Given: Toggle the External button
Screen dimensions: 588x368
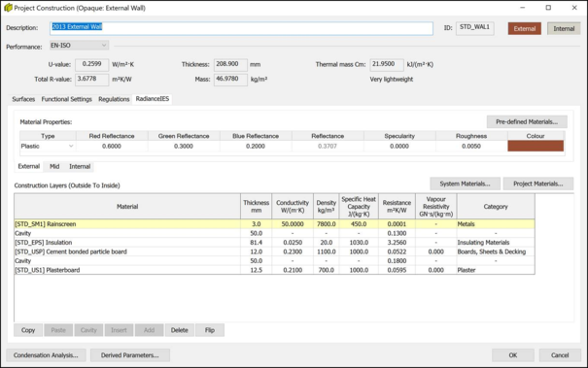Looking at the screenshot, I should [524, 28].
